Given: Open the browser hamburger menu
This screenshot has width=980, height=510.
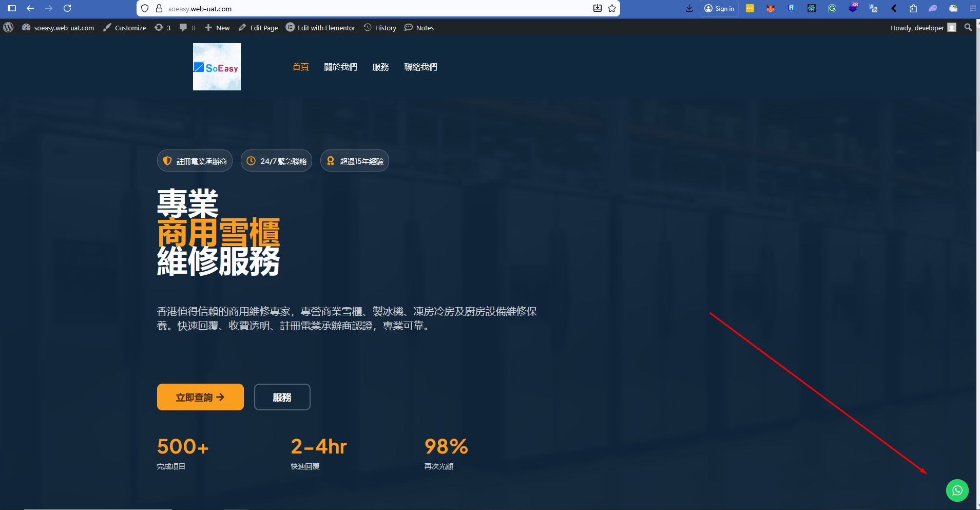Looking at the screenshot, I should pyautogui.click(x=972, y=8).
